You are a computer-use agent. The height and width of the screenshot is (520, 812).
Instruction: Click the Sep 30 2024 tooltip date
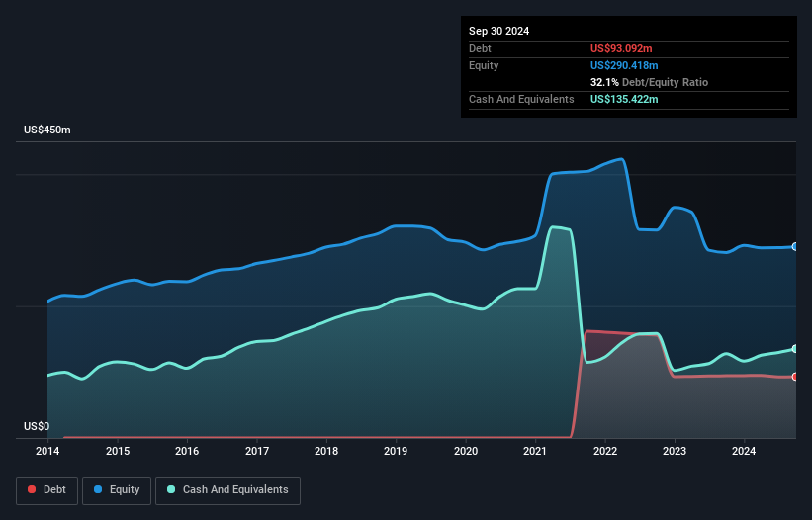coord(498,31)
